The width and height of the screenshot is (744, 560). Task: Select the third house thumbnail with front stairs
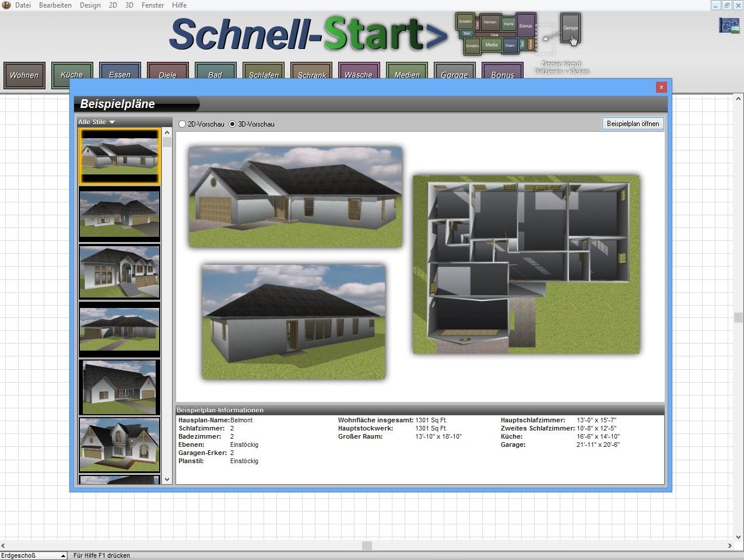(x=120, y=272)
